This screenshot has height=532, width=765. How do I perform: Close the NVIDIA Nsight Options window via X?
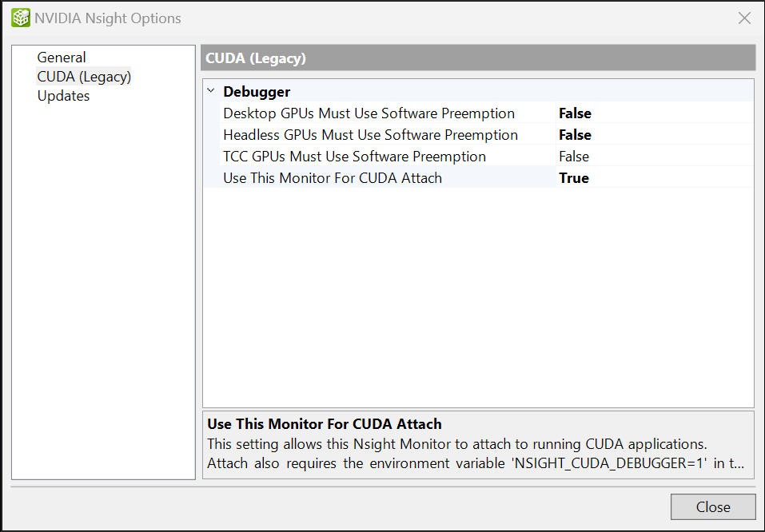(x=744, y=18)
